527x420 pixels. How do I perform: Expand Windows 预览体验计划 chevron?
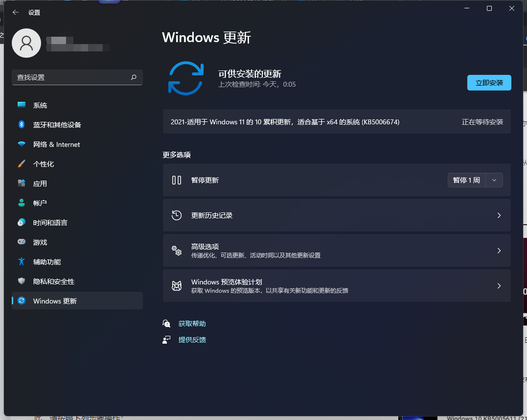pyautogui.click(x=499, y=286)
